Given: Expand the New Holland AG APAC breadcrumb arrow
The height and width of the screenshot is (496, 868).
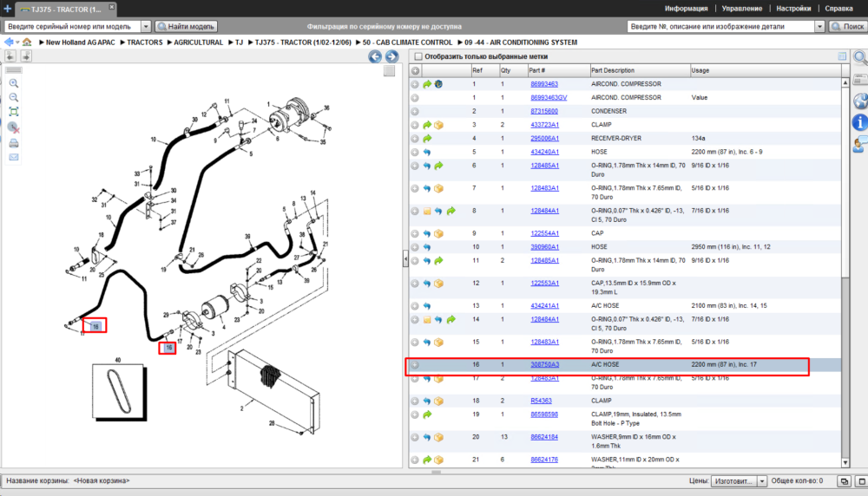Looking at the screenshot, I should [x=42, y=42].
